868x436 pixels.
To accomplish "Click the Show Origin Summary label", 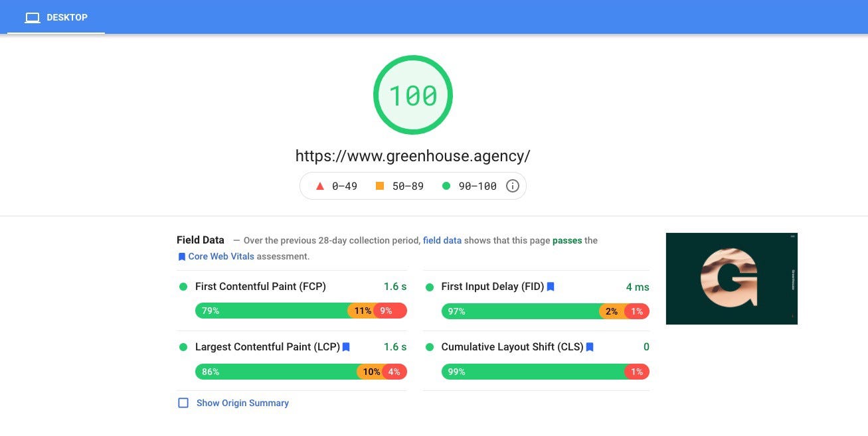I will 242,403.
